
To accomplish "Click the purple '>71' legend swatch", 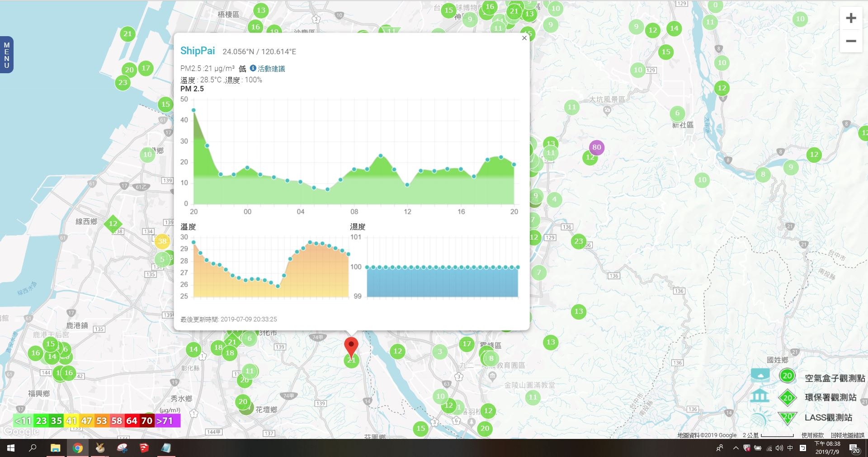I will (168, 421).
